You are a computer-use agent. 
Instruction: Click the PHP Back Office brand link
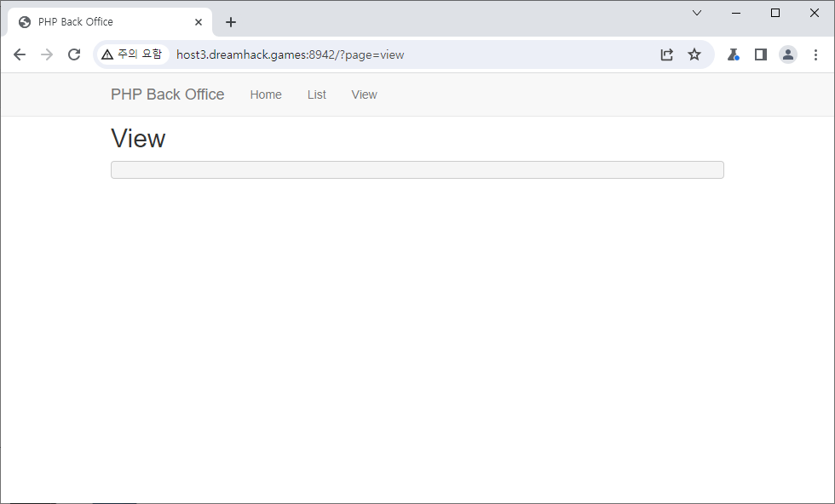pyautogui.click(x=168, y=94)
